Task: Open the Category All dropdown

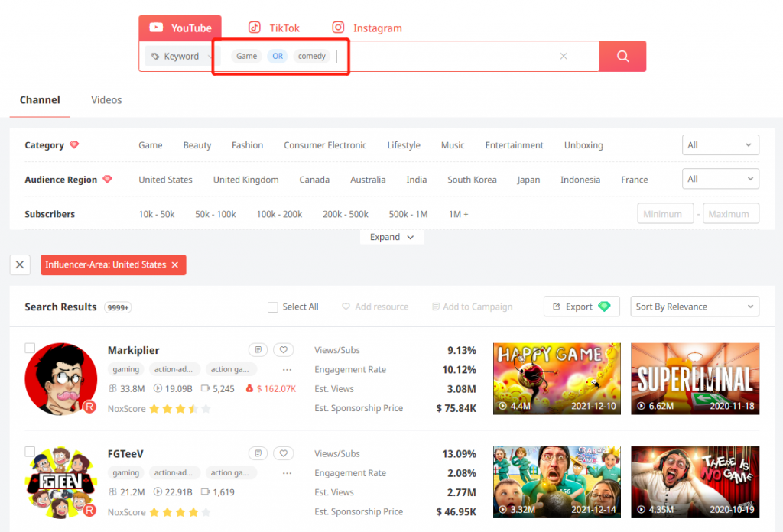Action: [720, 145]
